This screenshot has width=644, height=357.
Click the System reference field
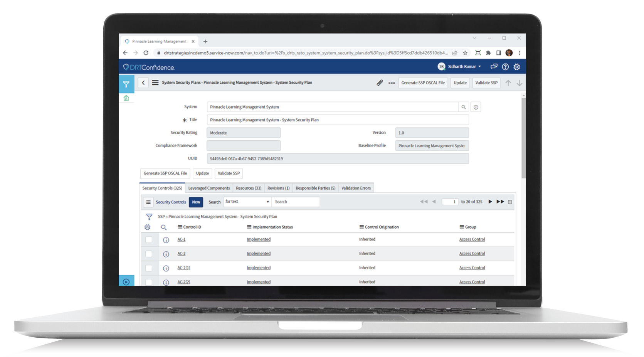(x=332, y=107)
